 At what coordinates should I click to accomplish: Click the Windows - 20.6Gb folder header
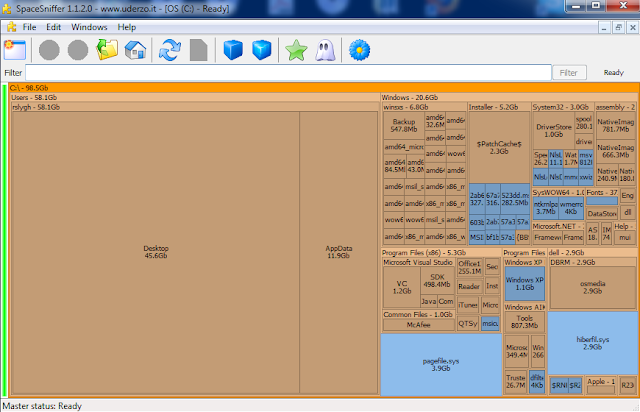coord(509,98)
